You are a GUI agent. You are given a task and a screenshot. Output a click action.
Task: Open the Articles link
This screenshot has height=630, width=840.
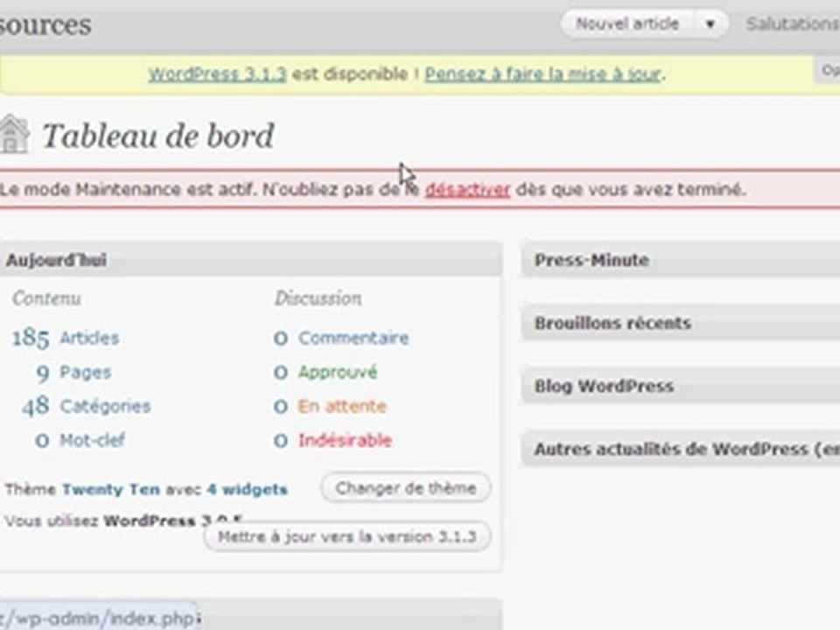point(89,338)
